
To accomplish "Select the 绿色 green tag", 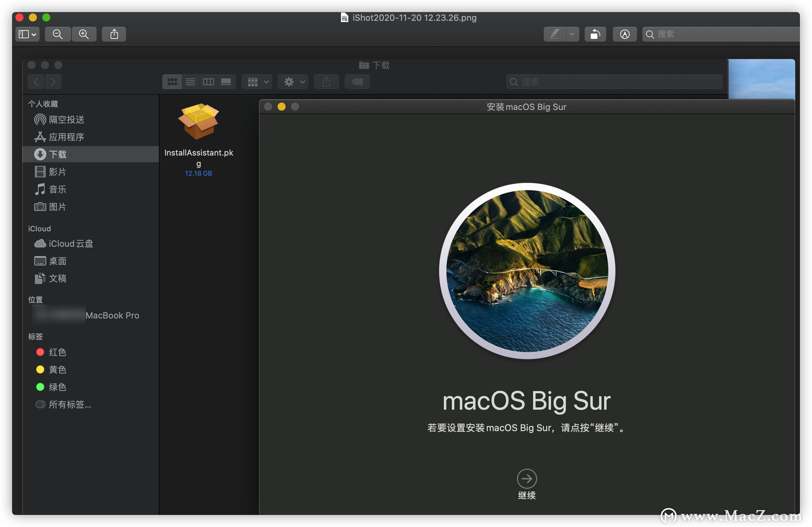I will (x=91, y=387).
